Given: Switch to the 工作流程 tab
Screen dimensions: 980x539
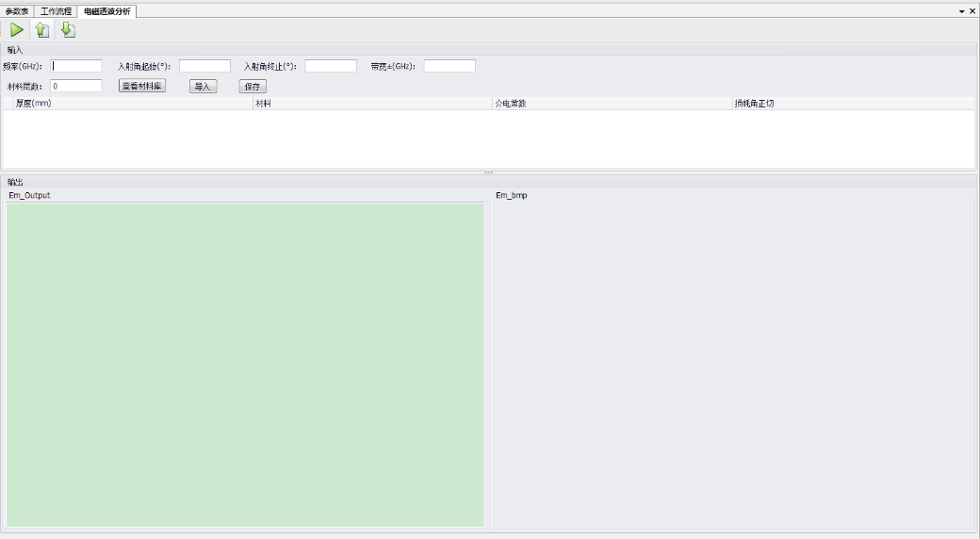Looking at the screenshot, I should (x=57, y=11).
